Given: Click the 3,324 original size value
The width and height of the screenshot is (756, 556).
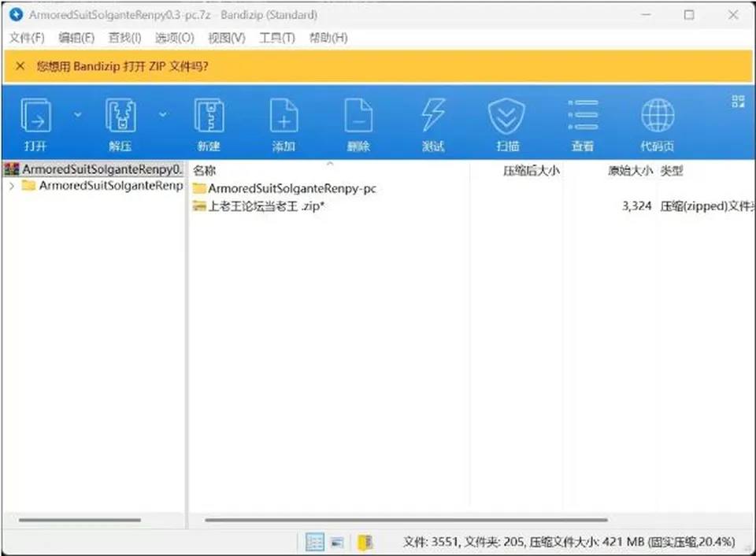Looking at the screenshot, I should (637, 206).
